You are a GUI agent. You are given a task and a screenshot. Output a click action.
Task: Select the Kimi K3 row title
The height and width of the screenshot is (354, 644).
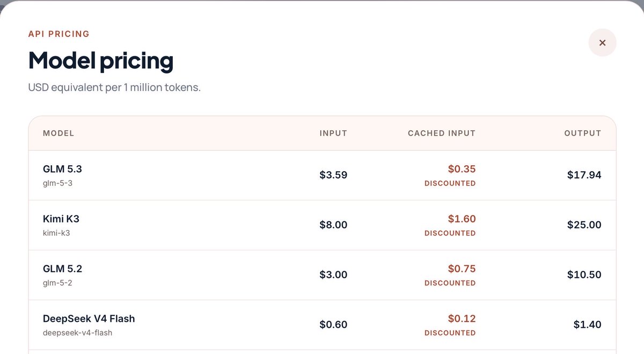point(61,219)
